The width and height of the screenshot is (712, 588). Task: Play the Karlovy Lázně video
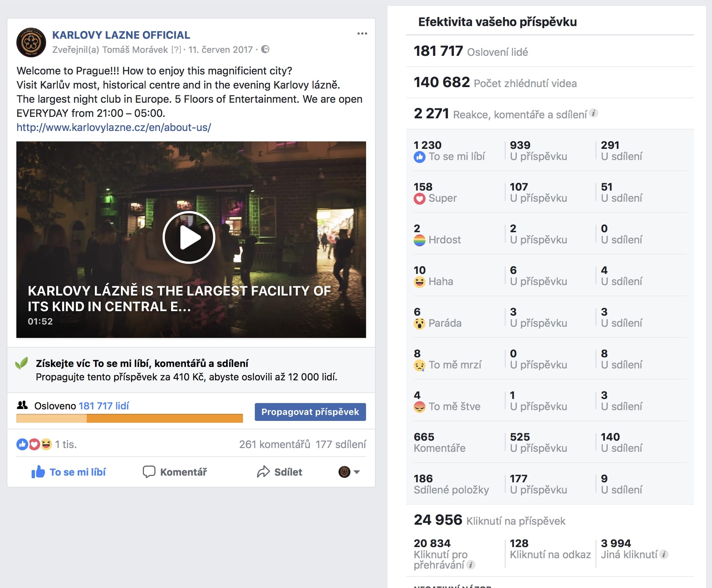[189, 237]
